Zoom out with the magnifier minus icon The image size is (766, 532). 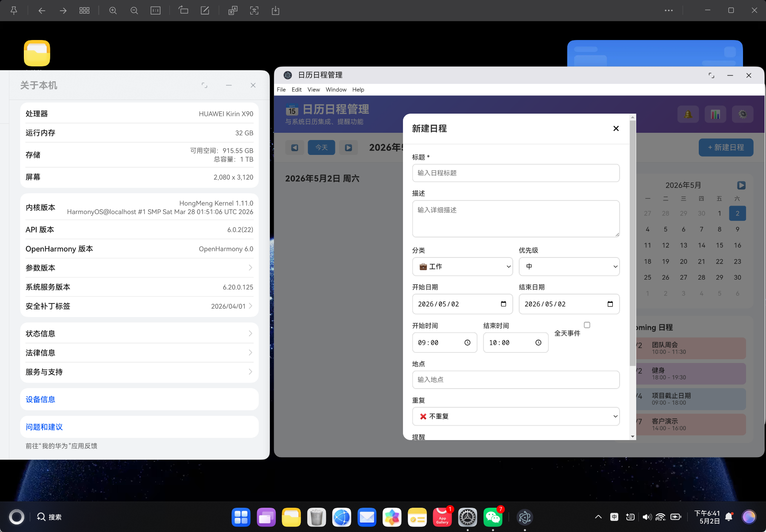pos(134,11)
